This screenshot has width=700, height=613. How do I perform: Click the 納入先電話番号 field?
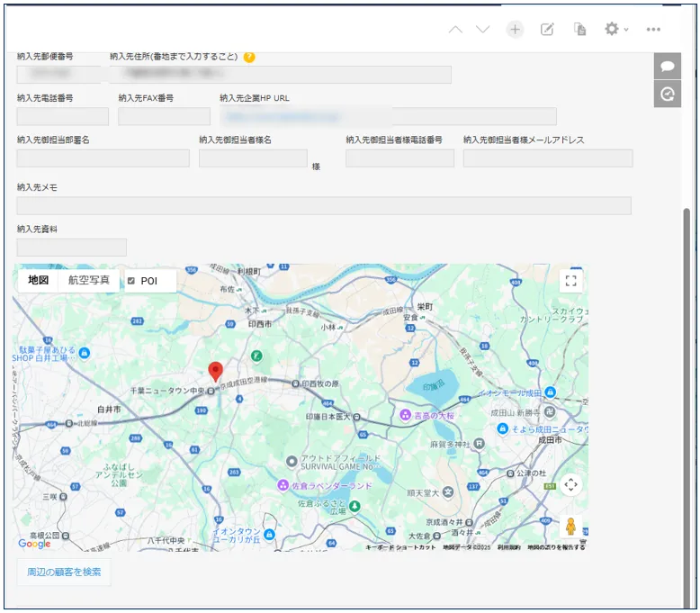click(x=62, y=116)
